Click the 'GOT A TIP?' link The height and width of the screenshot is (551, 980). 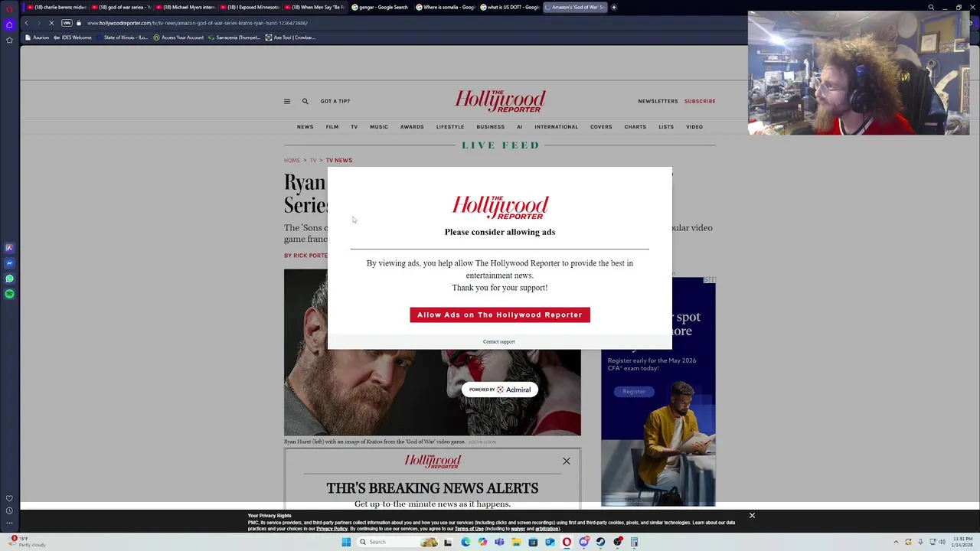(x=335, y=101)
